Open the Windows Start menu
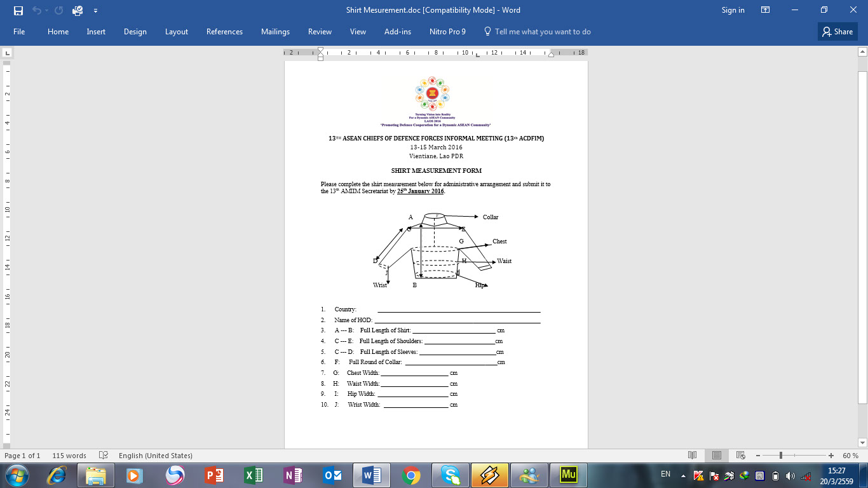This screenshot has height=488, width=868. [x=16, y=475]
